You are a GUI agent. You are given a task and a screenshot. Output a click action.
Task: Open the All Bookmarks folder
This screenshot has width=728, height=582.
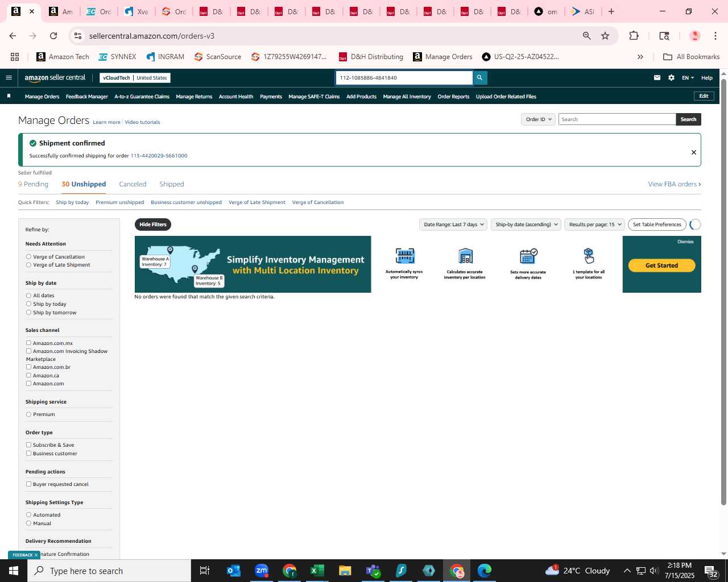[x=692, y=57]
